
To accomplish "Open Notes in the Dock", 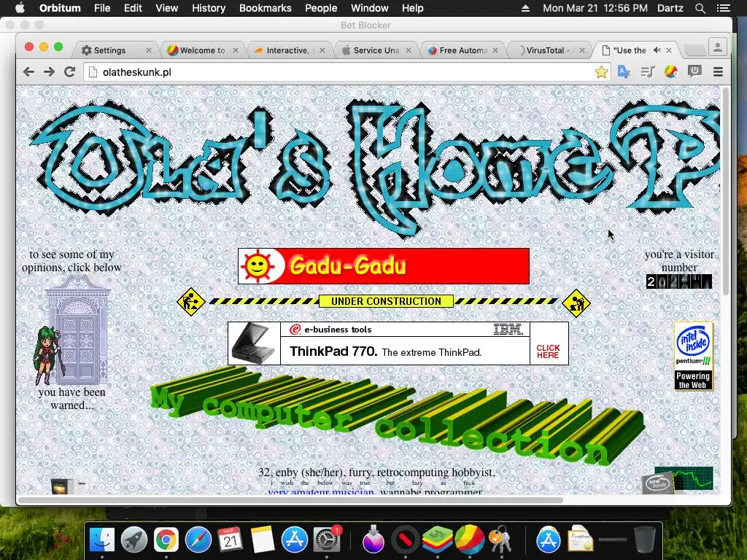I will point(262,540).
